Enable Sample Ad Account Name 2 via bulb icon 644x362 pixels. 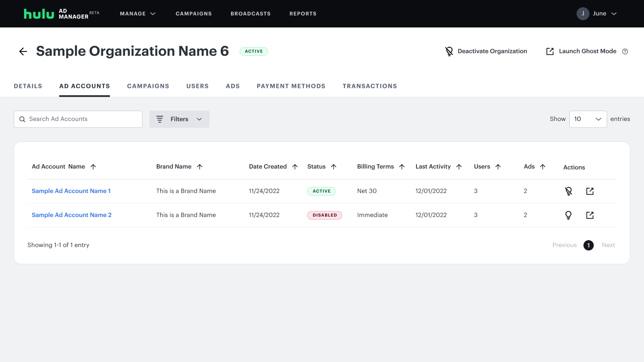(568, 215)
